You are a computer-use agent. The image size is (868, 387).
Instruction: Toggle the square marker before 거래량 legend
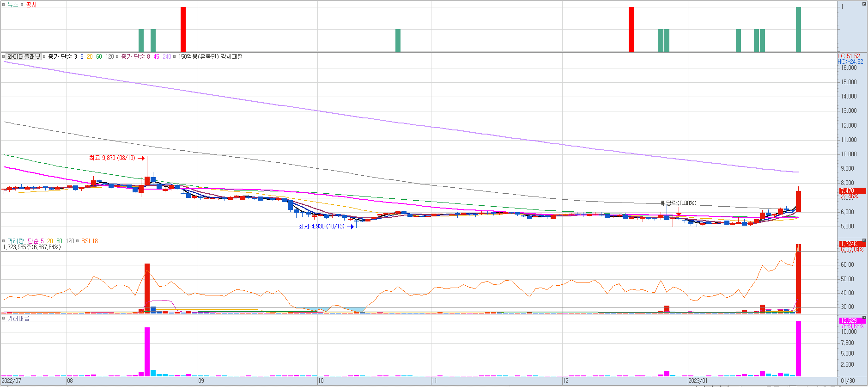4,241
